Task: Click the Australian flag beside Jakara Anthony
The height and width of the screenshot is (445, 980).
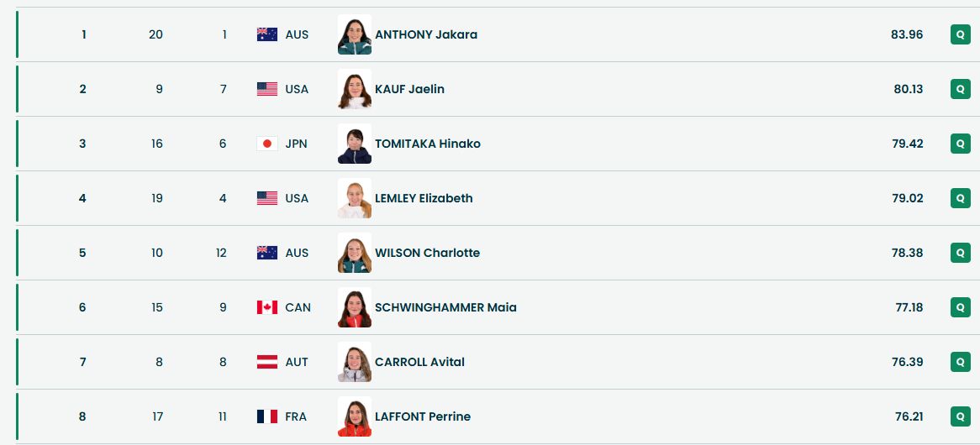Action: point(266,34)
